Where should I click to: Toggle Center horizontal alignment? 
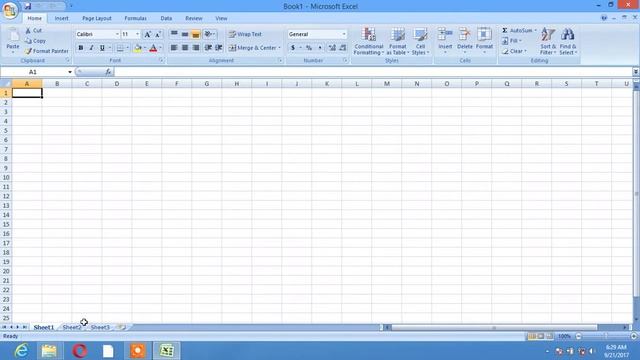(x=185, y=48)
